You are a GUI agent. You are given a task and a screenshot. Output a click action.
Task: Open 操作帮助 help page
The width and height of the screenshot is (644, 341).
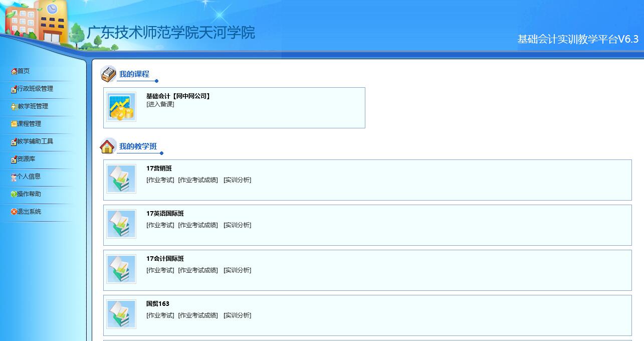(x=29, y=194)
